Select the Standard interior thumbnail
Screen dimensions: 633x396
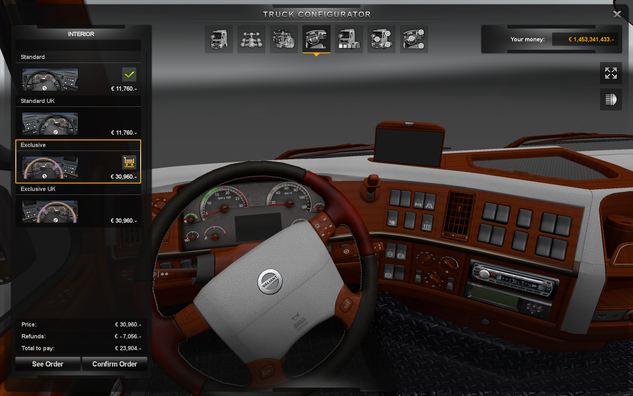tap(50, 79)
